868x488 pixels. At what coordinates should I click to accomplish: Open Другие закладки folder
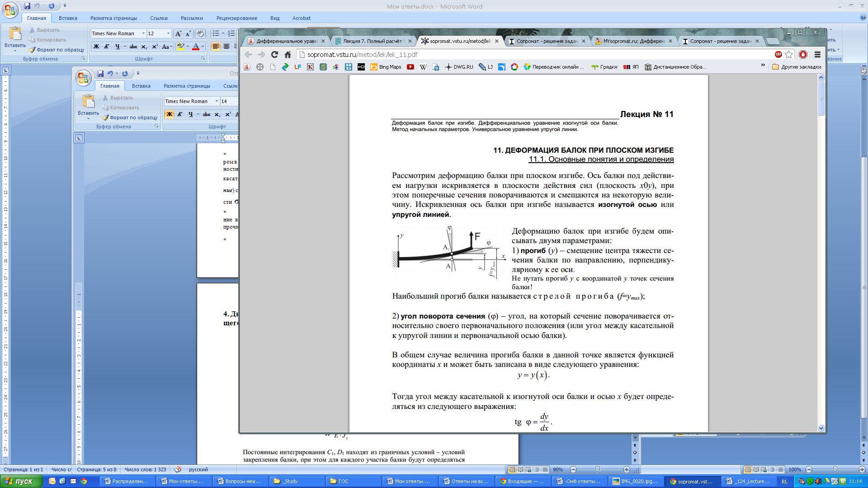click(x=797, y=67)
